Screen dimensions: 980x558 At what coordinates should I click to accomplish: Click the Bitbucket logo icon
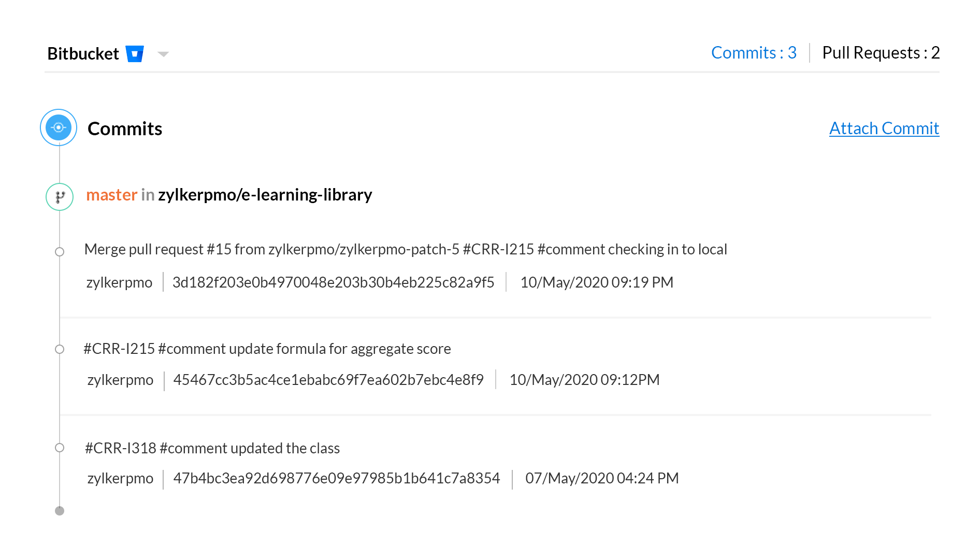(x=135, y=54)
